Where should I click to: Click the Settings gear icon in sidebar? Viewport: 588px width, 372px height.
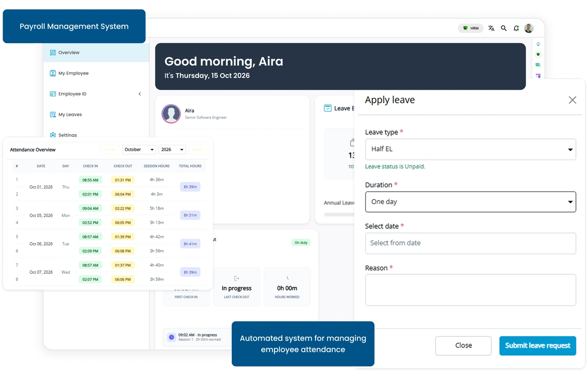click(x=53, y=135)
